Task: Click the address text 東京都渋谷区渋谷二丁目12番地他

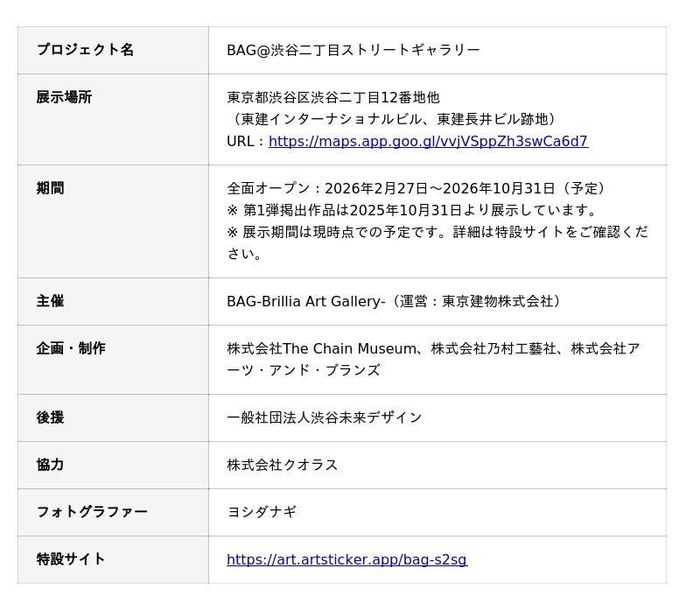Action: [x=333, y=97]
